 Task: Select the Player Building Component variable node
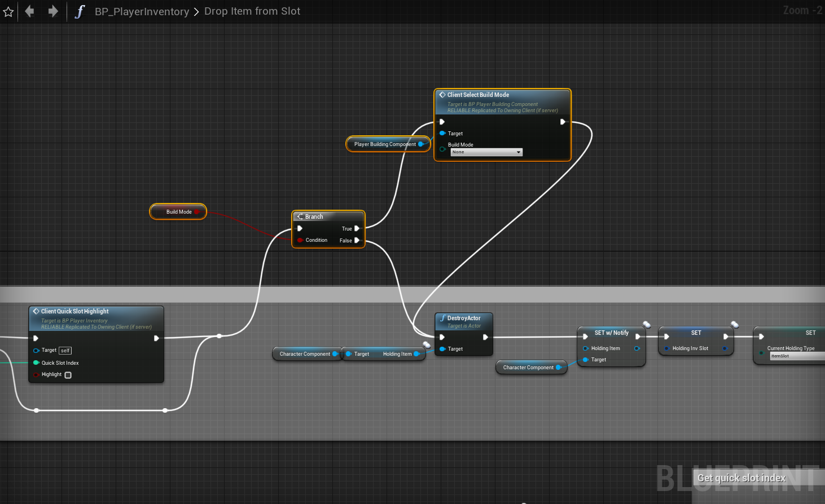click(x=388, y=144)
